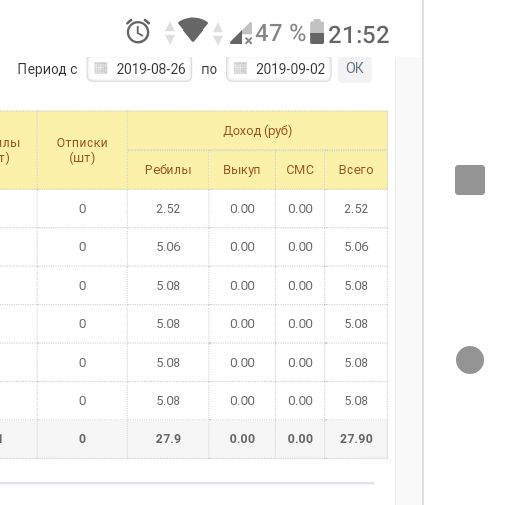517x505 pixels.
Task: Tap the square recent apps button
Action: tap(470, 180)
